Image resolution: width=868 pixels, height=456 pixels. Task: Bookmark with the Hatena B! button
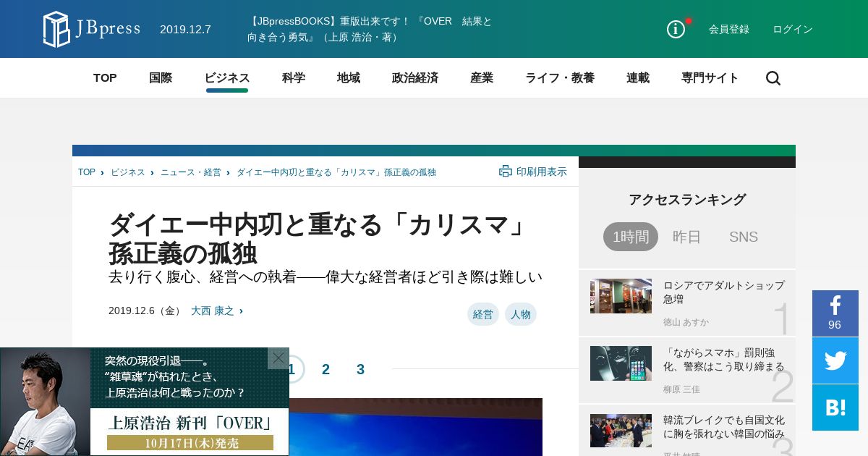835,408
